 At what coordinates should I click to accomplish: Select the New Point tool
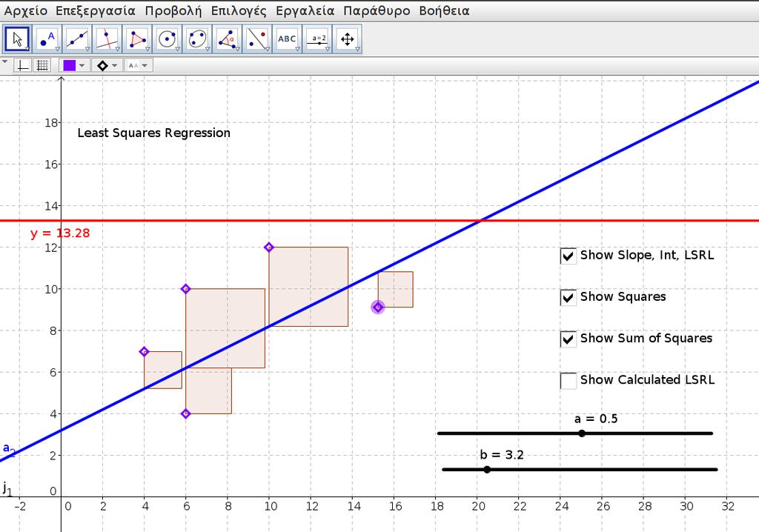[47, 39]
